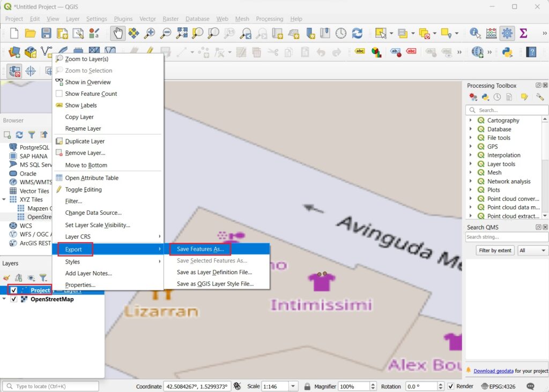Viewport: 549px width, 392px height.
Task: Open Processing history with the clock icon
Action: [x=496, y=96]
